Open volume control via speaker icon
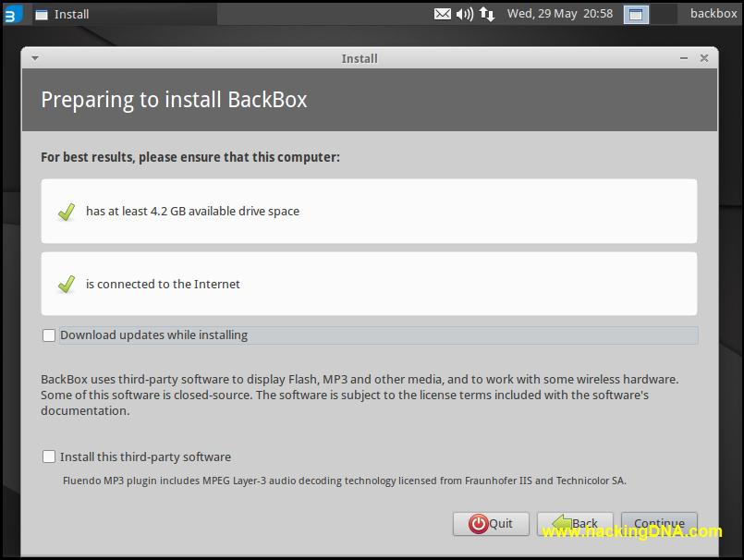The width and height of the screenshot is (744, 560). [464, 14]
